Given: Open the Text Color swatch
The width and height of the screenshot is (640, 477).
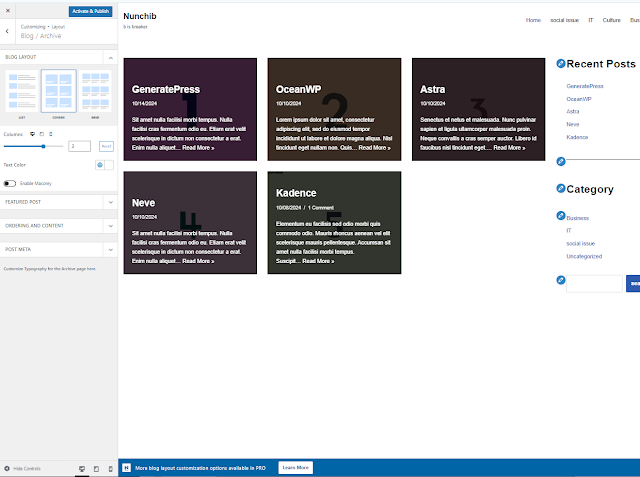Looking at the screenshot, I should 109,165.
